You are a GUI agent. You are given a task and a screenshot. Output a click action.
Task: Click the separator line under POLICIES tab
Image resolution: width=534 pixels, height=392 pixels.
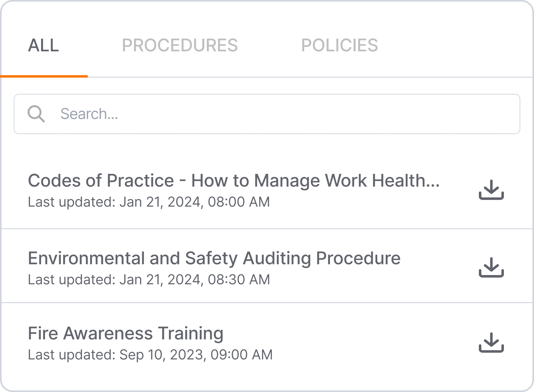click(339, 77)
